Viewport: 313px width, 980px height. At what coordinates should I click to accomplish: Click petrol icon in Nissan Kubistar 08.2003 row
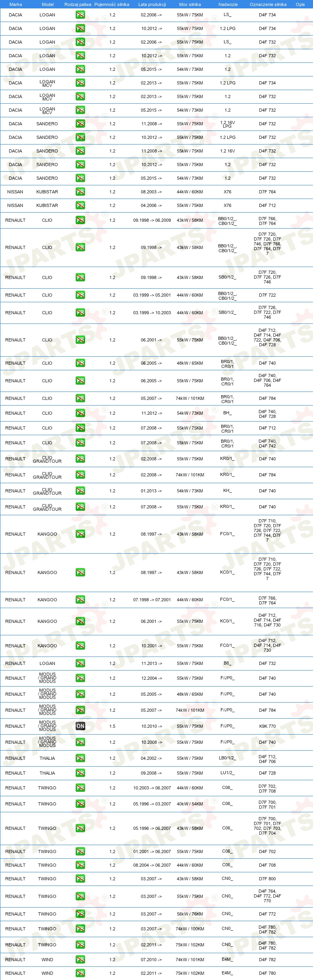80,191
